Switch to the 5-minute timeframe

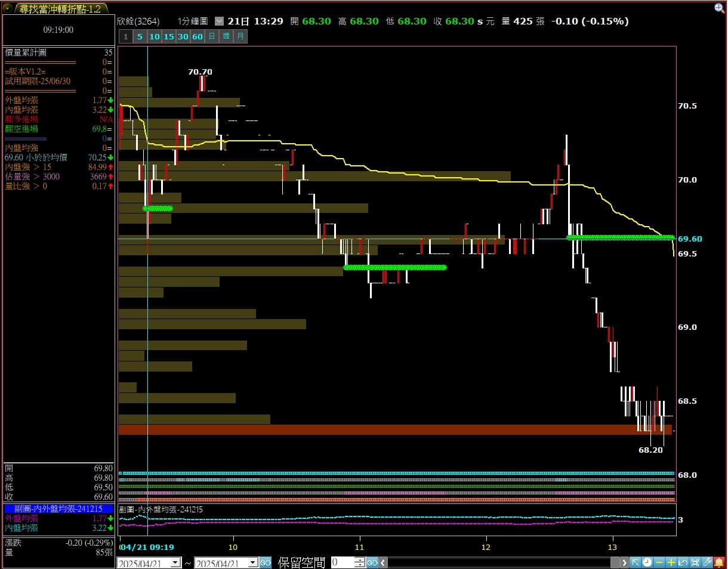click(x=140, y=36)
